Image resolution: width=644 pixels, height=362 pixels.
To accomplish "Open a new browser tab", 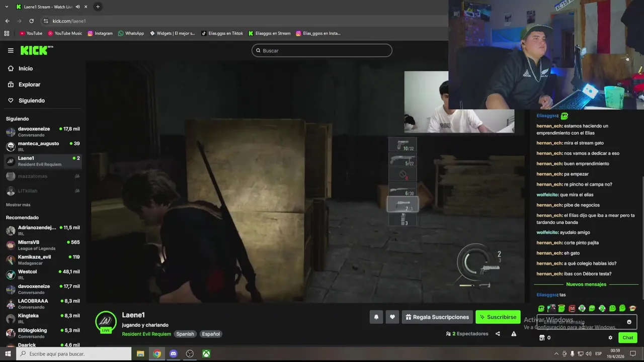I will (x=98, y=7).
